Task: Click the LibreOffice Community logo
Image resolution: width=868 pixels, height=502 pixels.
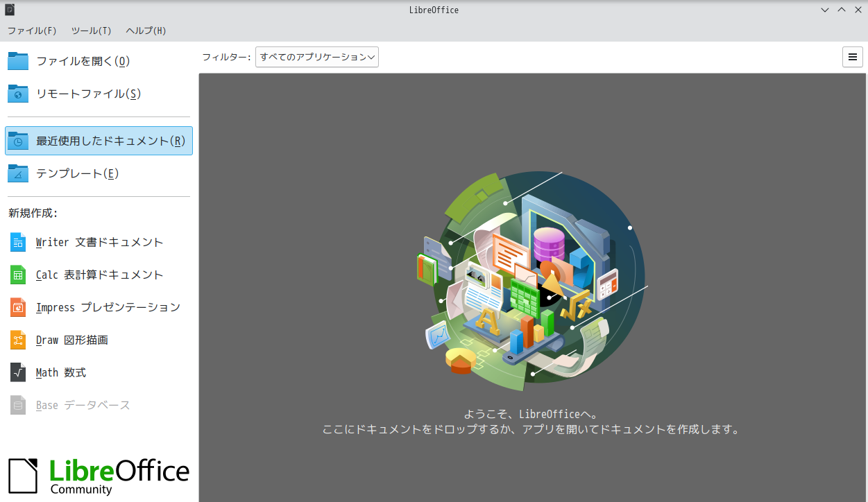Action: click(x=99, y=476)
